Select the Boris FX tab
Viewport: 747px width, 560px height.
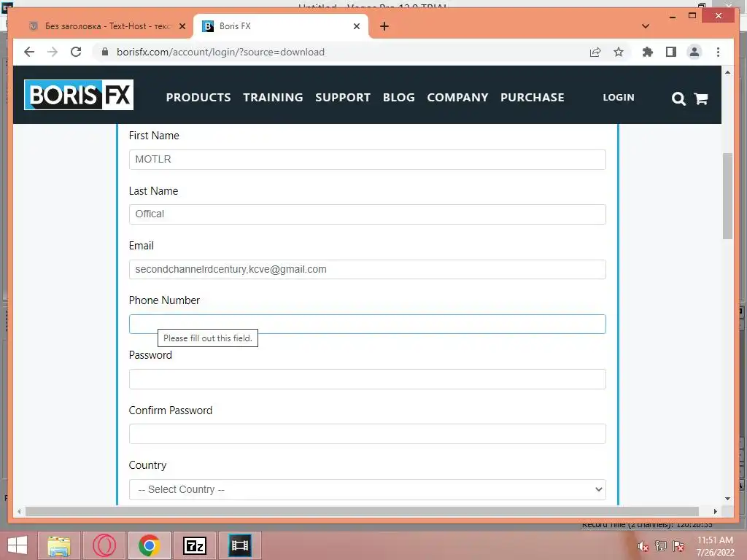pyautogui.click(x=281, y=26)
